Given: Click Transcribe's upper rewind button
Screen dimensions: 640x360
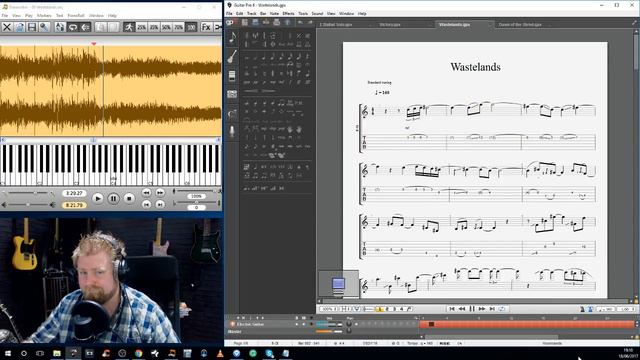Looking at the screenshot, I should 147,192.
